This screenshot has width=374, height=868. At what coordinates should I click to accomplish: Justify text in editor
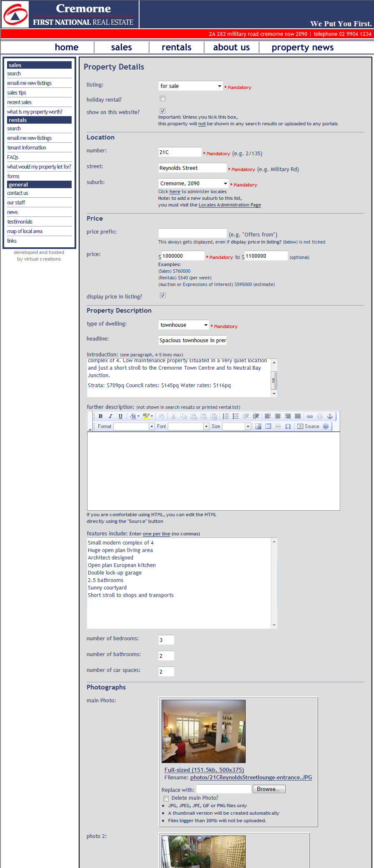tap(298, 416)
